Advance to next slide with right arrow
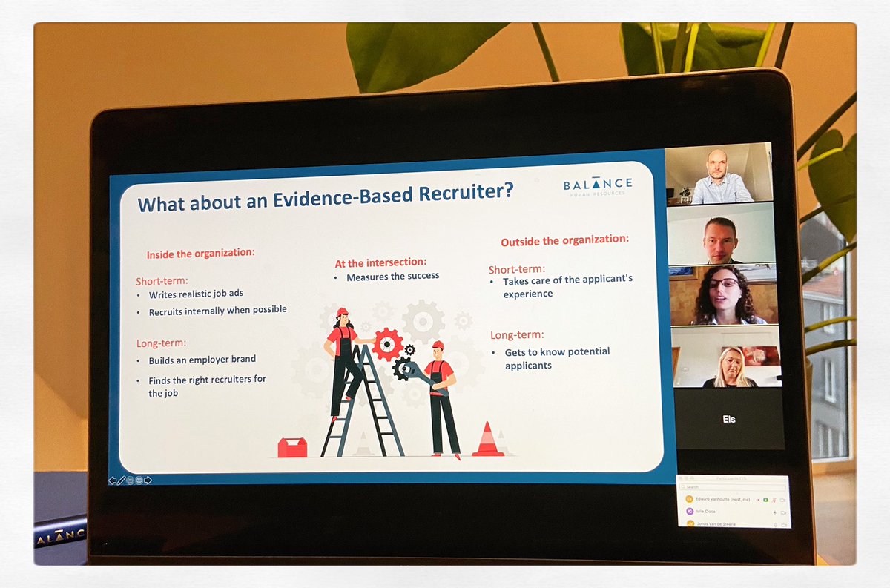Screen dimensions: 890x588 148,480
